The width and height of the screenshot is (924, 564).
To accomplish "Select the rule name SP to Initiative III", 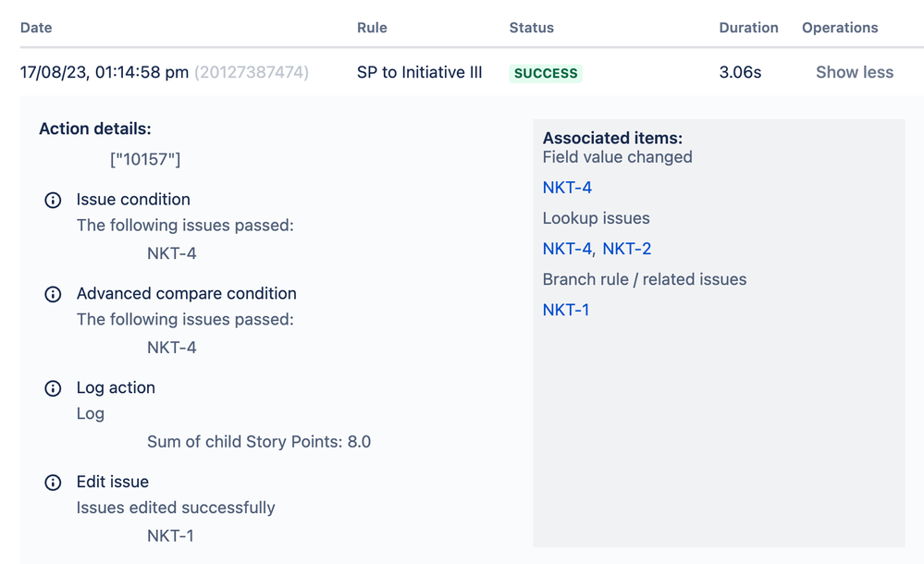I will (419, 72).
